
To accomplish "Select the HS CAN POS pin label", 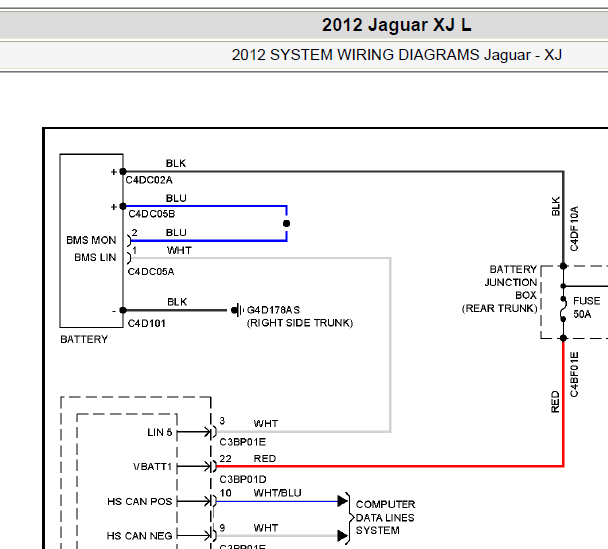I will point(140,502).
